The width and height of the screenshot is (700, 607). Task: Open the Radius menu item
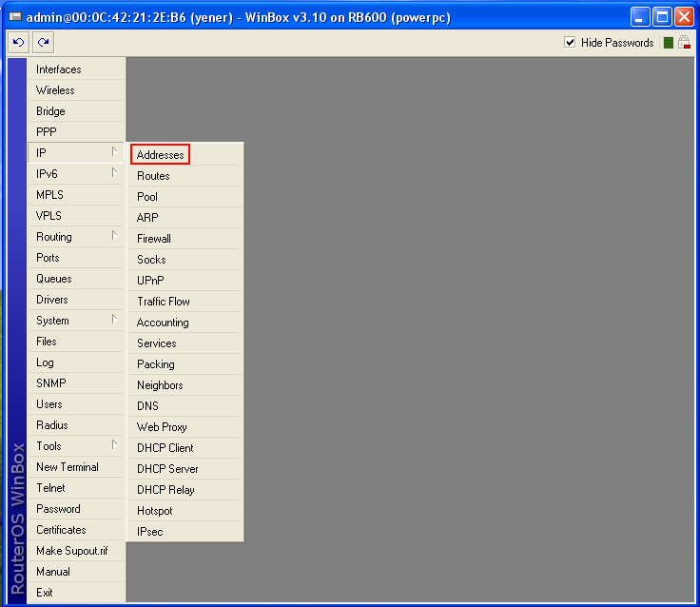tap(76, 425)
